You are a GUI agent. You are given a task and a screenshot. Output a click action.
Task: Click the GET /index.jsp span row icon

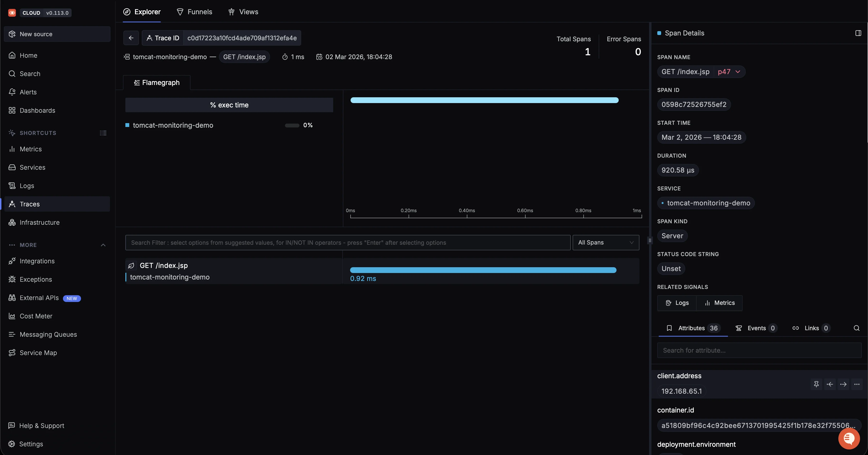(x=131, y=266)
